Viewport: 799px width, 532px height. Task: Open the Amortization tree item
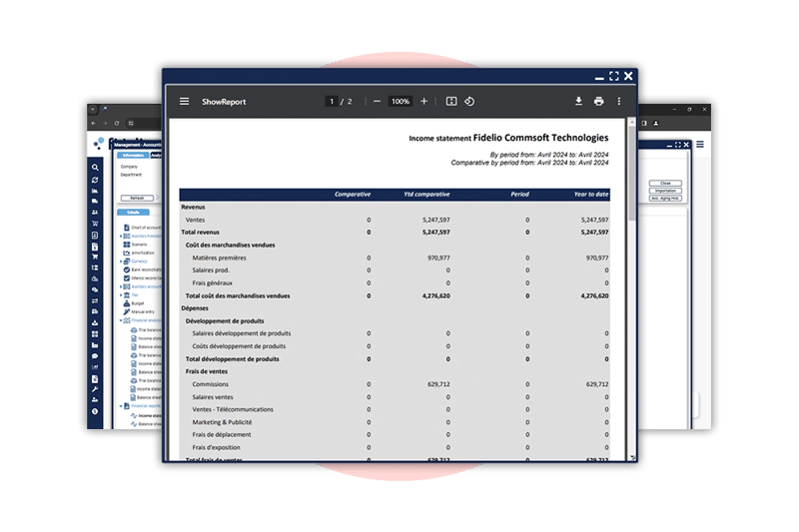click(x=139, y=253)
